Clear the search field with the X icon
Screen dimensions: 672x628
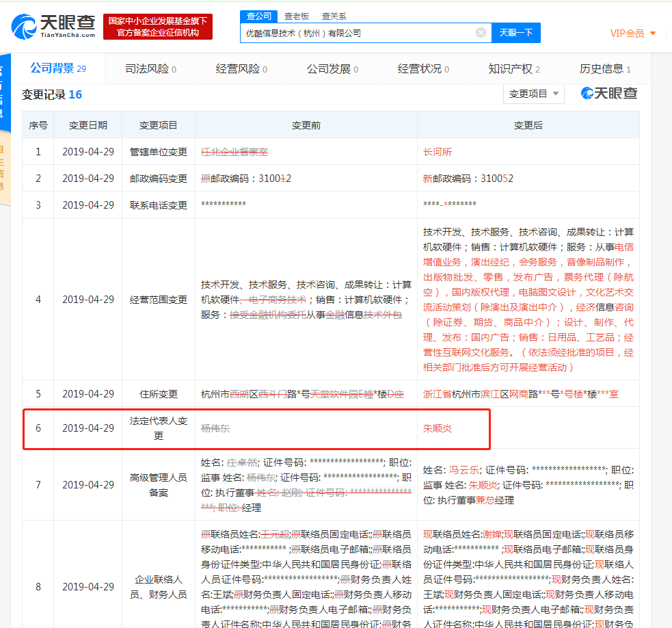[x=481, y=33]
